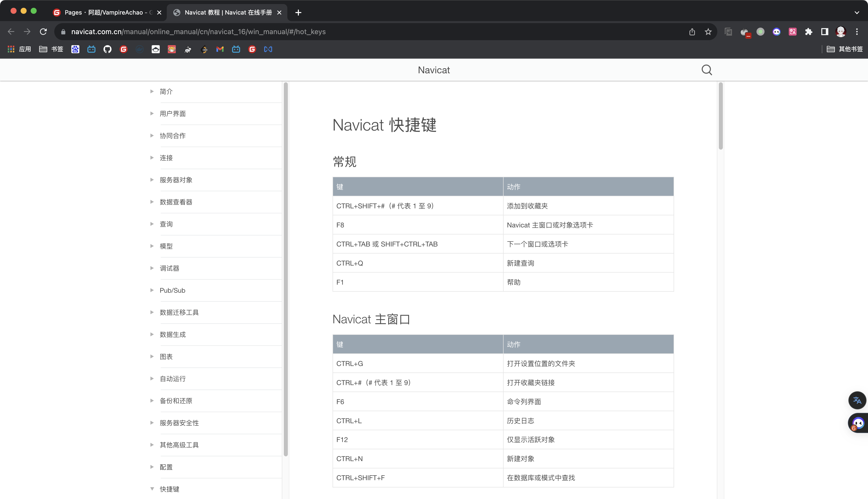Bookmark this page with the star icon
Image resolution: width=868 pixels, height=499 pixels.
point(708,32)
